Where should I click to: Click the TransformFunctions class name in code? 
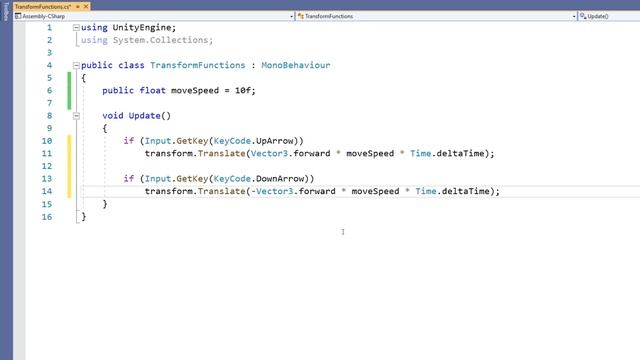click(198, 65)
